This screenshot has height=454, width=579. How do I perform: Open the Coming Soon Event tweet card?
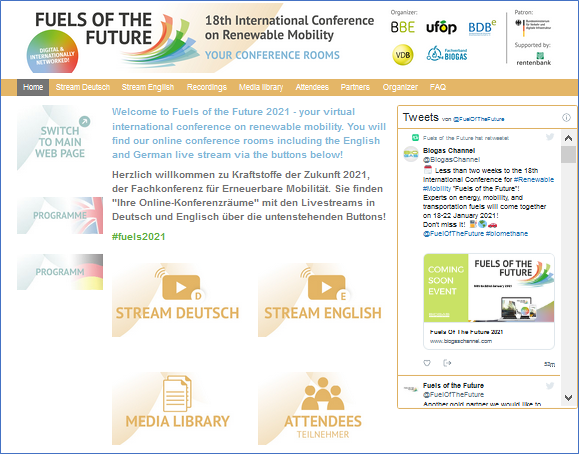(489, 301)
